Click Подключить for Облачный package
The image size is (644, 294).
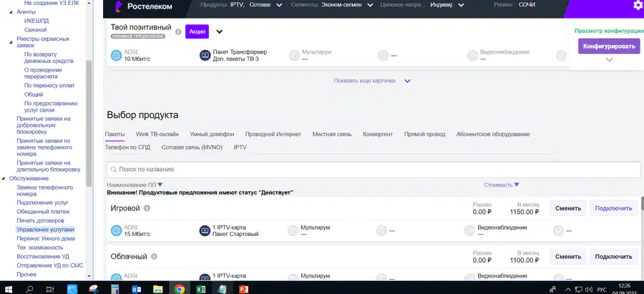[613, 257]
